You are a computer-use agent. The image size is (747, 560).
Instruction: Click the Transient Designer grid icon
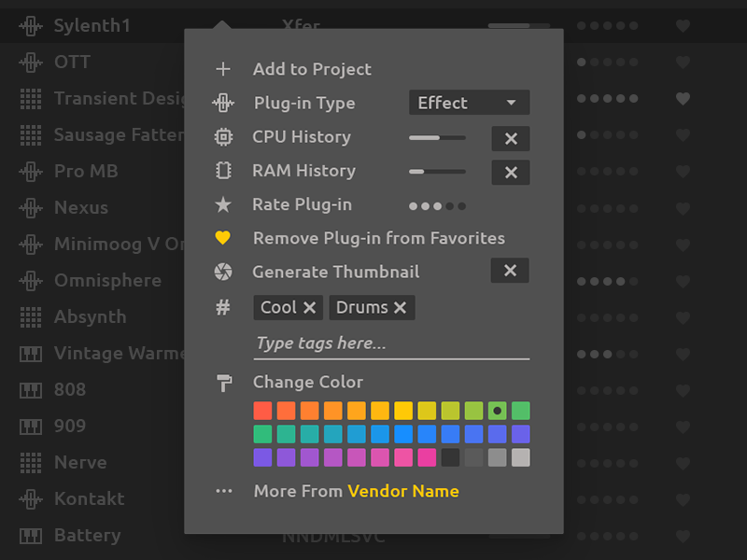(29, 98)
